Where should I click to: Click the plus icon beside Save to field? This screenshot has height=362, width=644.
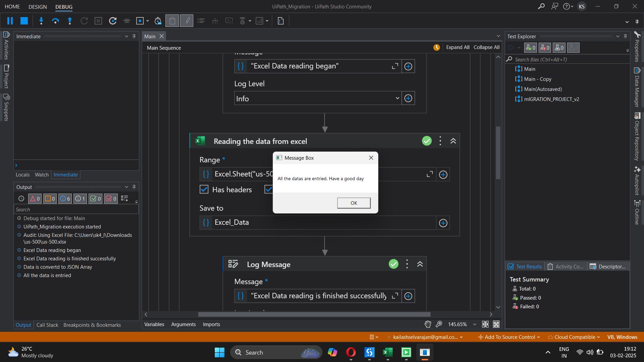pyautogui.click(x=443, y=223)
